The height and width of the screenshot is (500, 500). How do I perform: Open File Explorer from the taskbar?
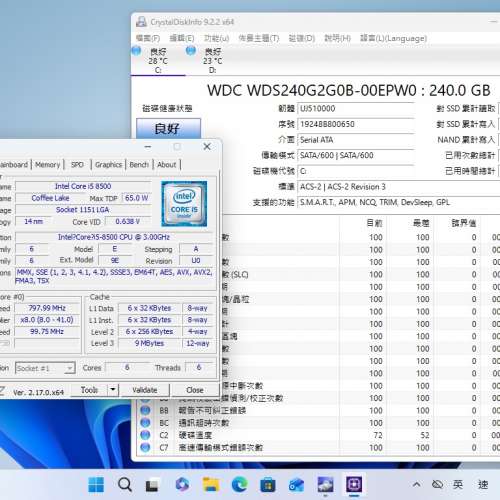[211, 484]
